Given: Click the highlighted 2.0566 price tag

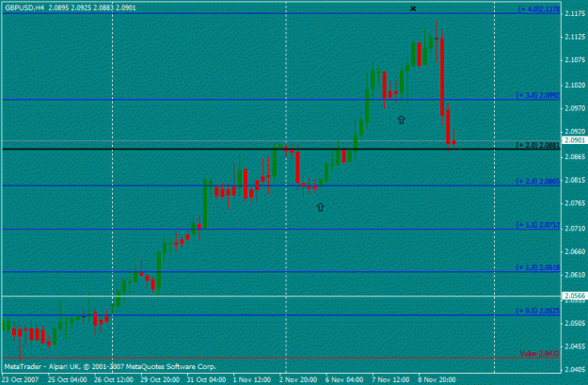Looking at the screenshot, I should point(575,296).
